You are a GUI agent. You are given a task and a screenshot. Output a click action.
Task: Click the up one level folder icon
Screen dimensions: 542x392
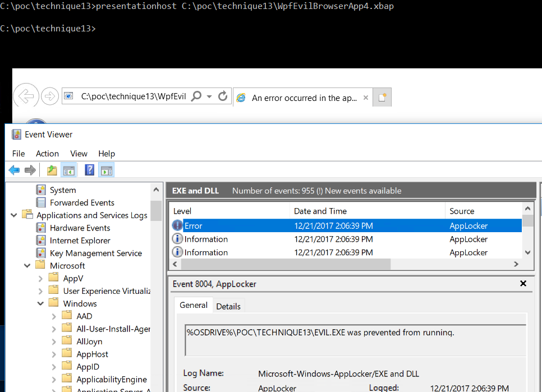pyautogui.click(x=52, y=170)
